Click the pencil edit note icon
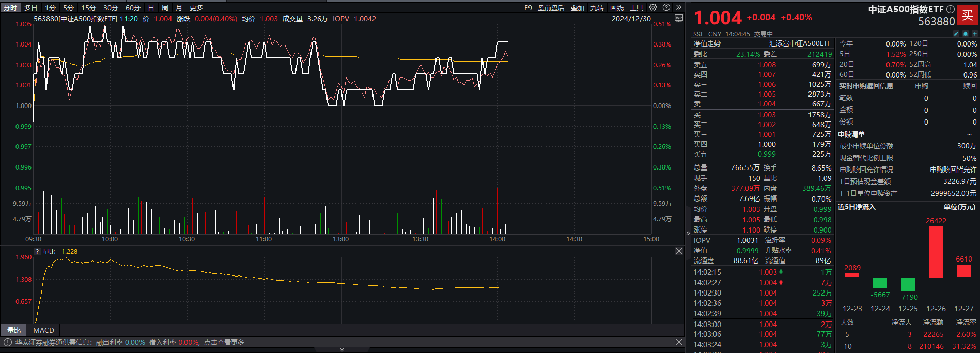 click(x=956, y=34)
